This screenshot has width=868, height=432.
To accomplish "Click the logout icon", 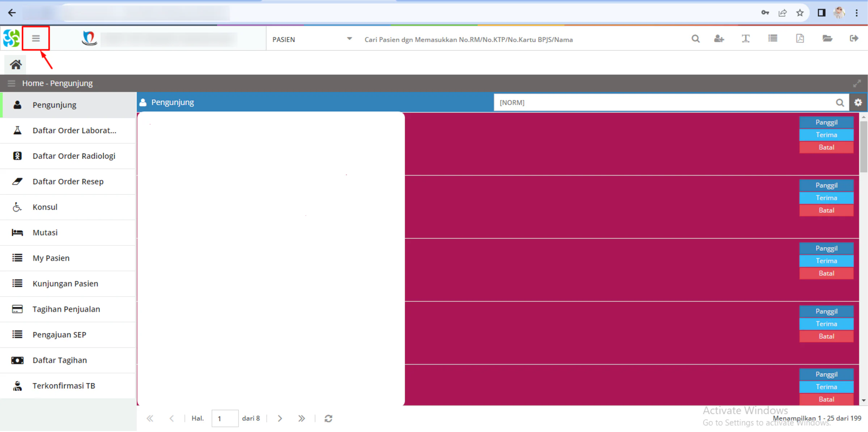I will (854, 39).
